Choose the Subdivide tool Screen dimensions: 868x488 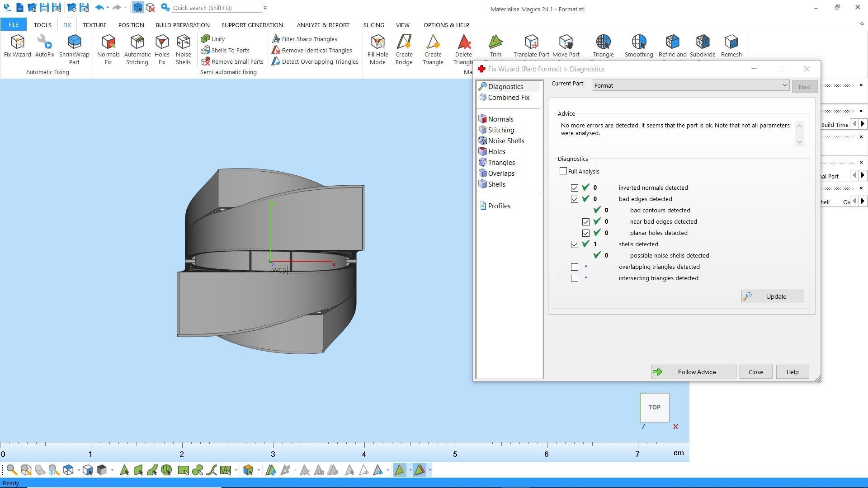[x=703, y=47]
